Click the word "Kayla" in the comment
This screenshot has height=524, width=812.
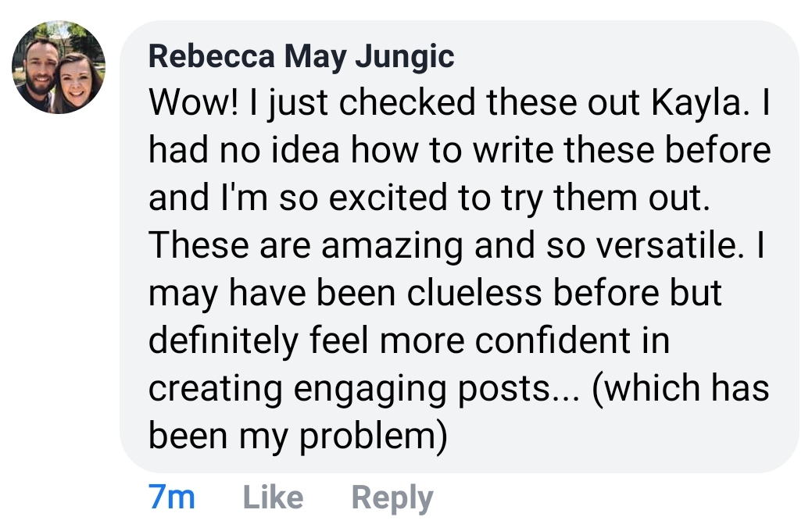point(699,102)
